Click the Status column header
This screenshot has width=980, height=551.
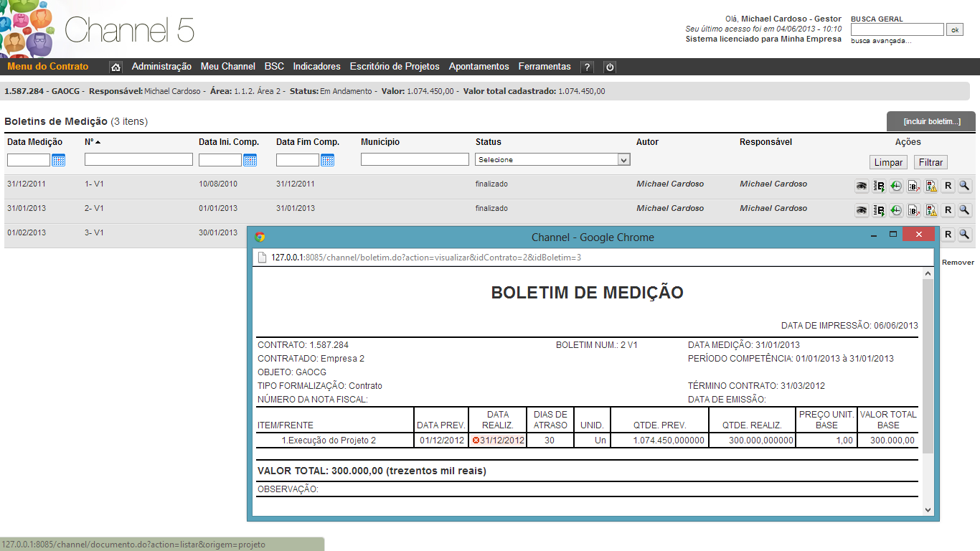489,142
